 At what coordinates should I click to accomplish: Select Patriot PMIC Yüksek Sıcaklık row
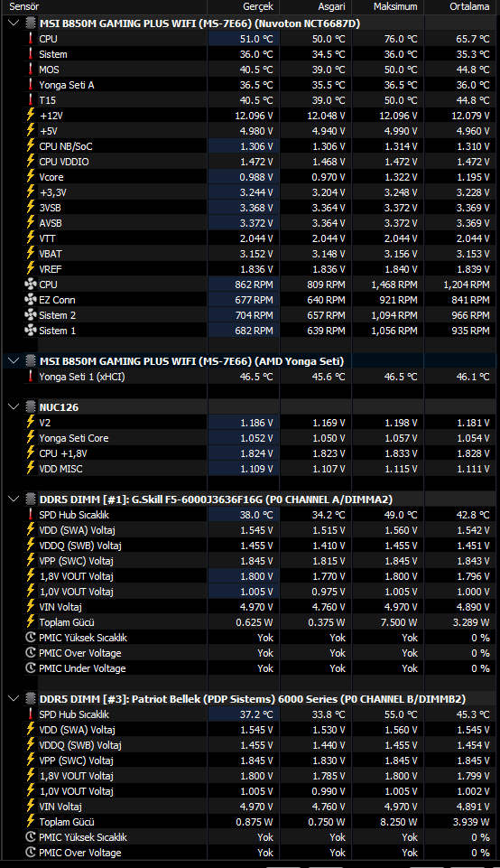tap(248, 837)
